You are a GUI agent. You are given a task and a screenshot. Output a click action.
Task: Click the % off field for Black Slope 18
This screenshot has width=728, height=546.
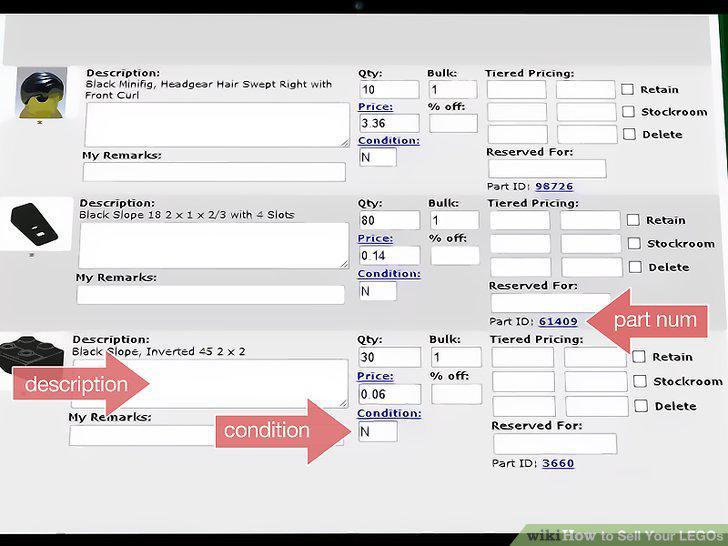455,255
